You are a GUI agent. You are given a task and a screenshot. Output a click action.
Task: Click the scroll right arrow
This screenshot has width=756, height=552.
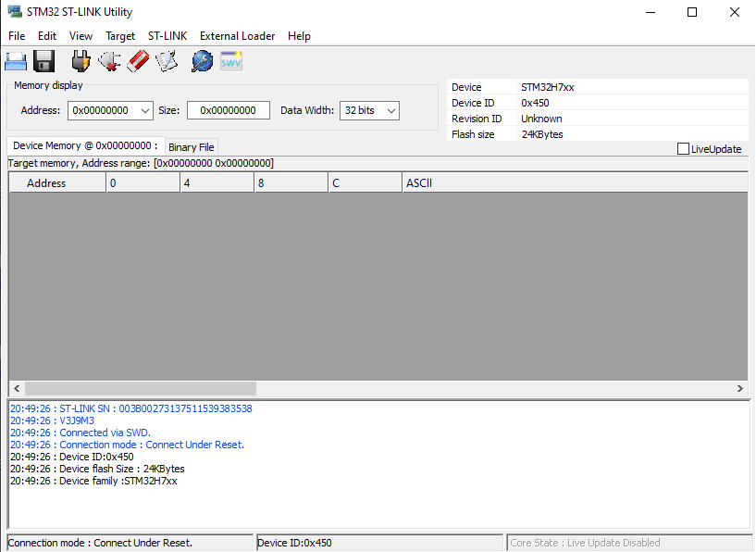(x=740, y=388)
